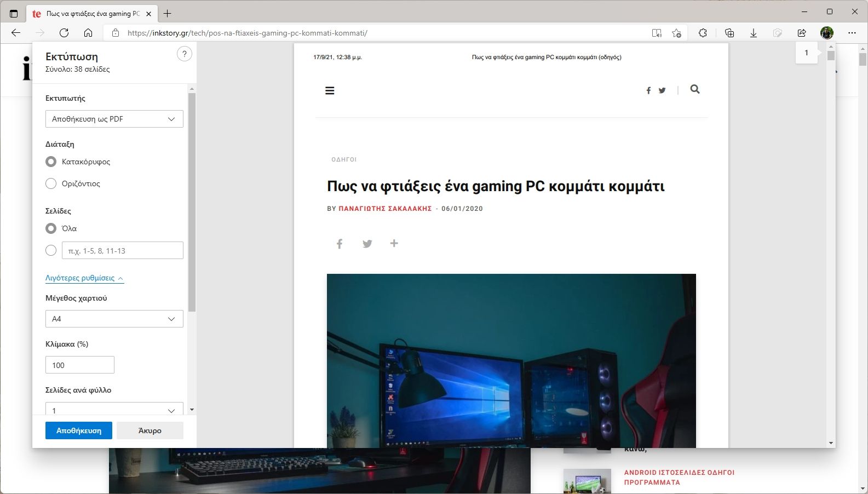
Task: Go back to previous page
Action: coord(16,33)
